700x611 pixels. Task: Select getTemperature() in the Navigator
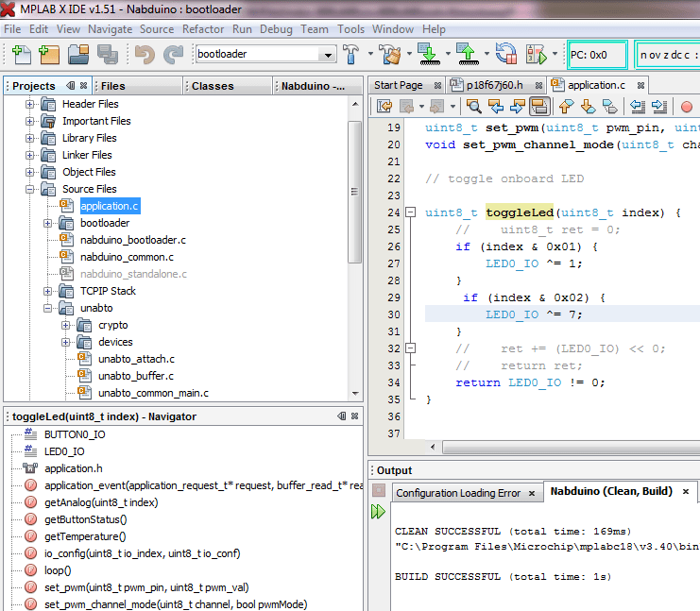[85, 536]
